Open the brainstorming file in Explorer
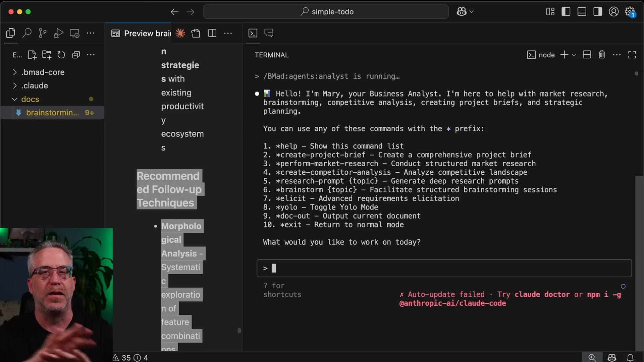 pos(53,113)
